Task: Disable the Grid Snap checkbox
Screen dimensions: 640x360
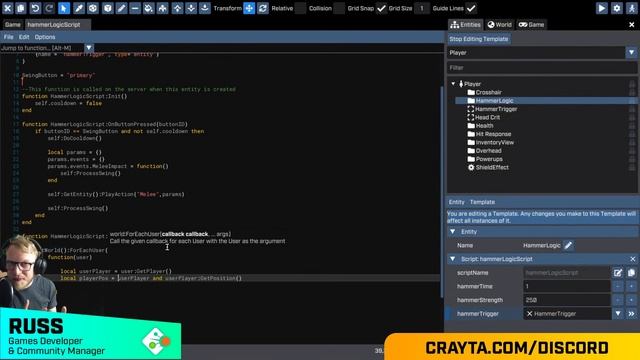Action: coord(381,8)
